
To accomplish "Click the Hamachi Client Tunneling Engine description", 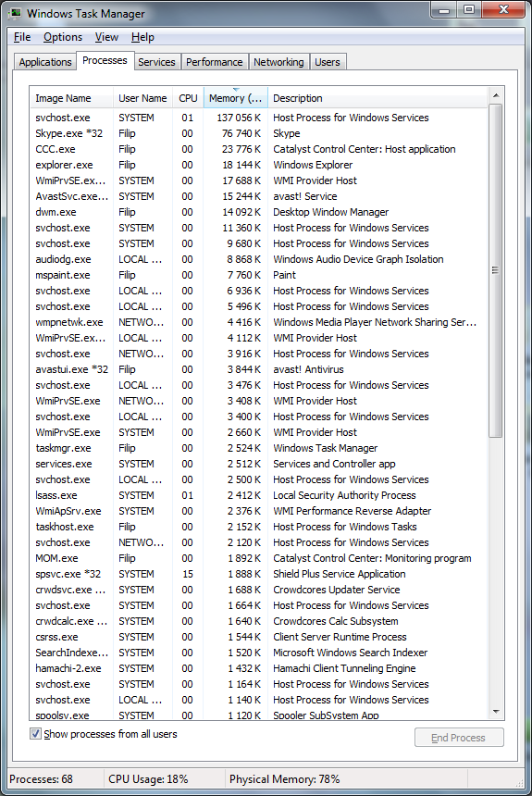I will [344, 668].
